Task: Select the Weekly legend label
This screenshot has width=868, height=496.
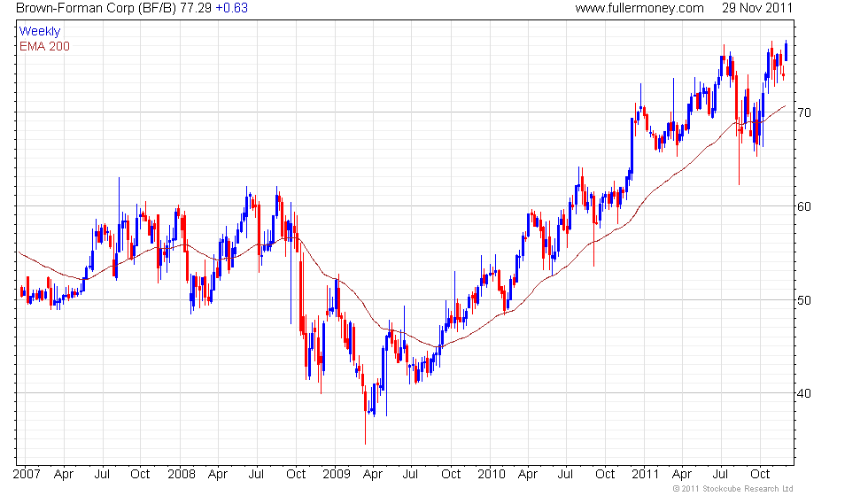Action: (x=40, y=32)
